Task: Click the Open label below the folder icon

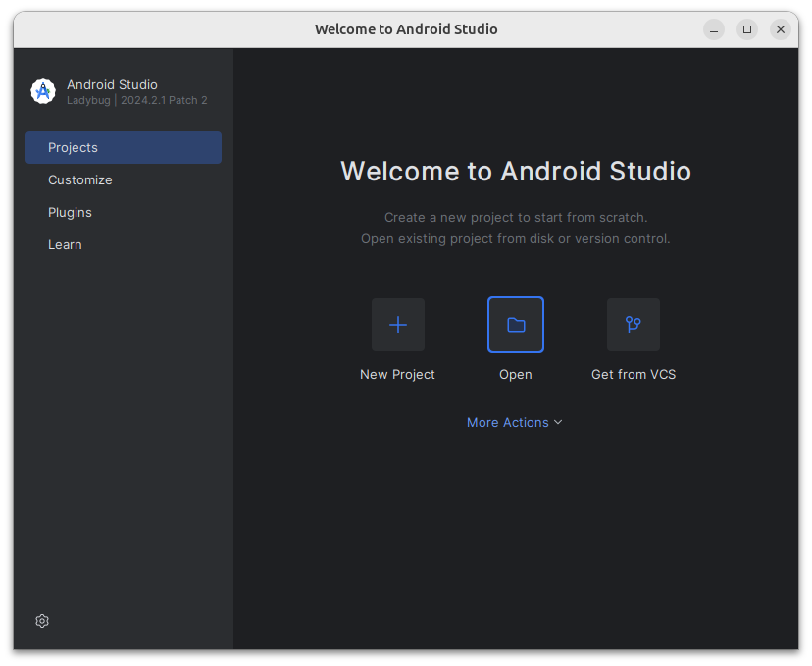Action: [x=515, y=374]
